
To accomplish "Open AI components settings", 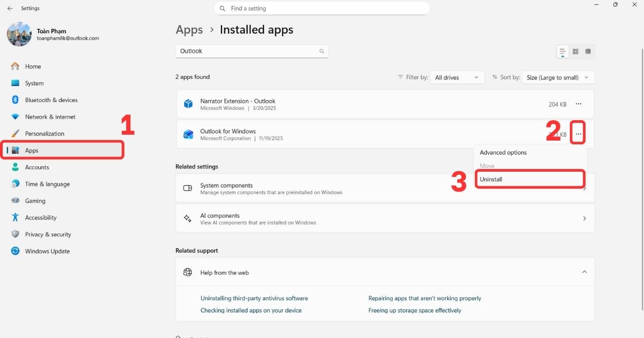I will pos(385,218).
